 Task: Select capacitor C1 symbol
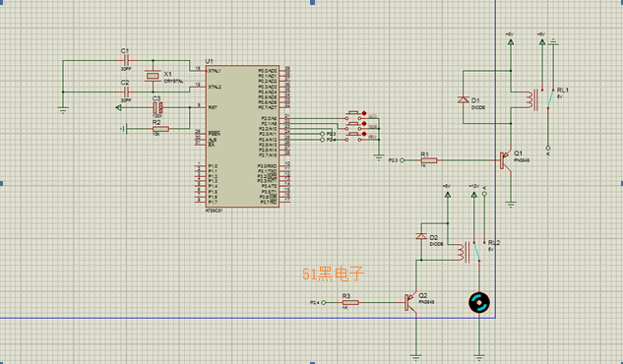click(x=127, y=61)
